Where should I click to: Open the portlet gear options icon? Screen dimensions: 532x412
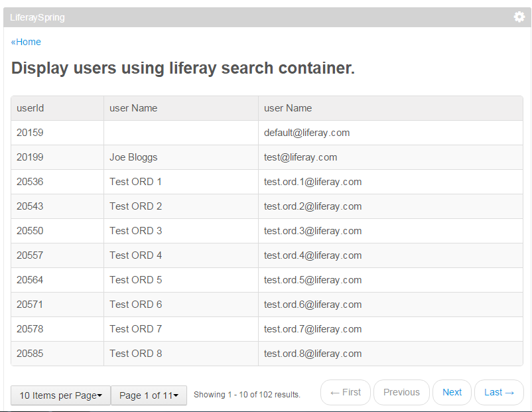(x=519, y=17)
